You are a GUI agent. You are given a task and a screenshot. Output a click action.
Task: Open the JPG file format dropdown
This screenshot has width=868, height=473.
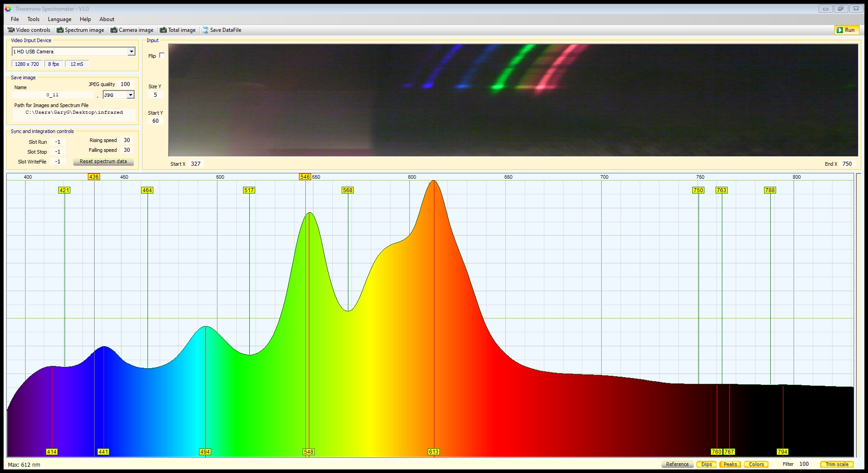point(130,95)
